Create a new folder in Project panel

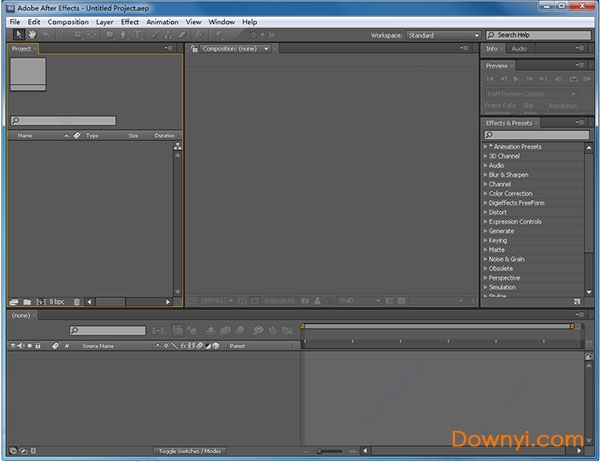pos(27,302)
